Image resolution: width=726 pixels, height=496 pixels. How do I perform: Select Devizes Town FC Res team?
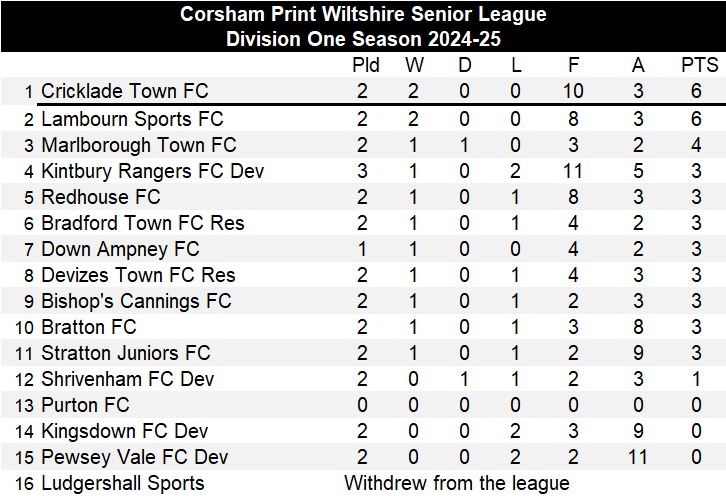[138, 276]
